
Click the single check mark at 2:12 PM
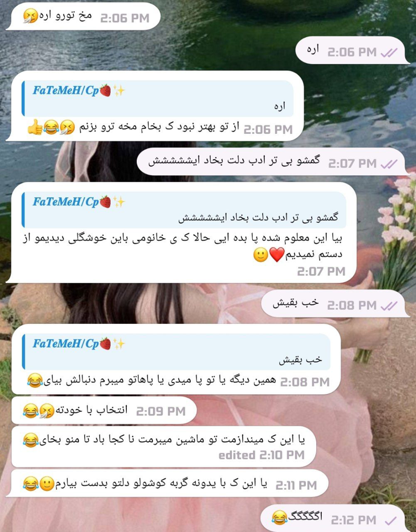pyautogui.click(x=391, y=520)
